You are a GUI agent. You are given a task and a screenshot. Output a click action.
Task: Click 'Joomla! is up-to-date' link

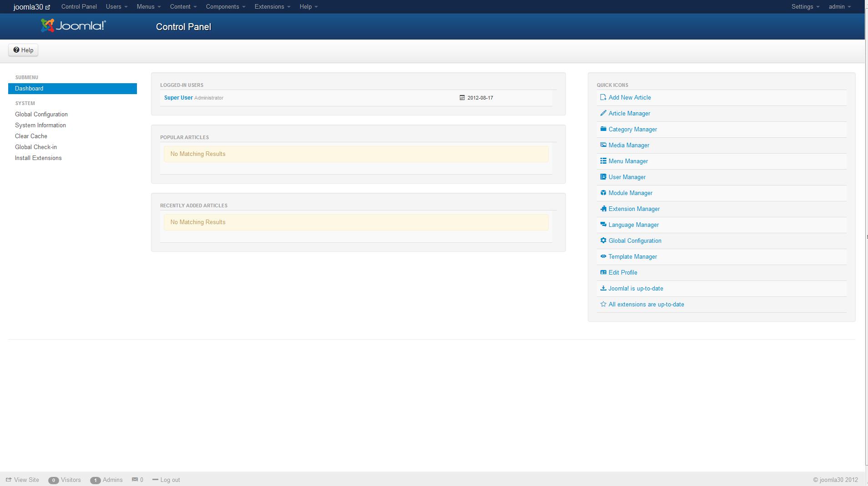tap(636, 288)
